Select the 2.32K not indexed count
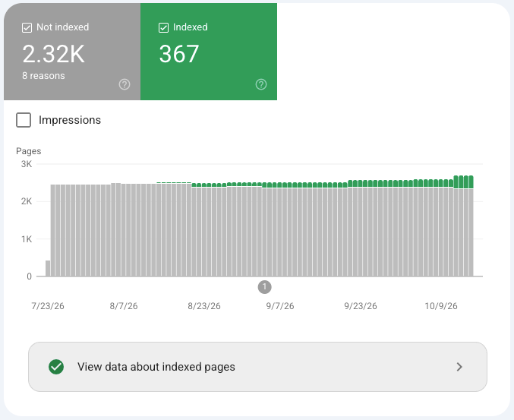 [53, 54]
